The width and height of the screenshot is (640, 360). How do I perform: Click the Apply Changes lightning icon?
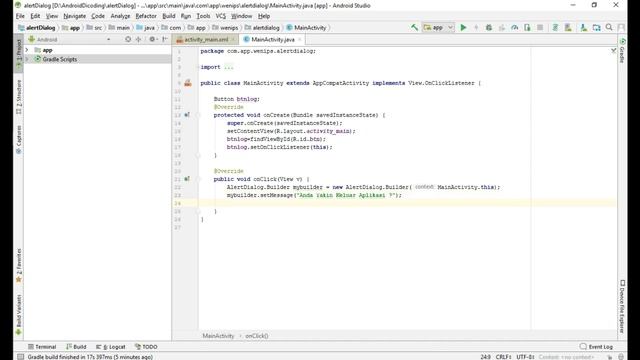click(476, 27)
